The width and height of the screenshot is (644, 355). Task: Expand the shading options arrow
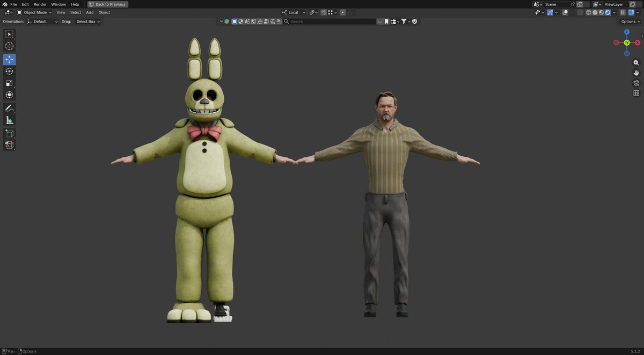[x=614, y=12]
